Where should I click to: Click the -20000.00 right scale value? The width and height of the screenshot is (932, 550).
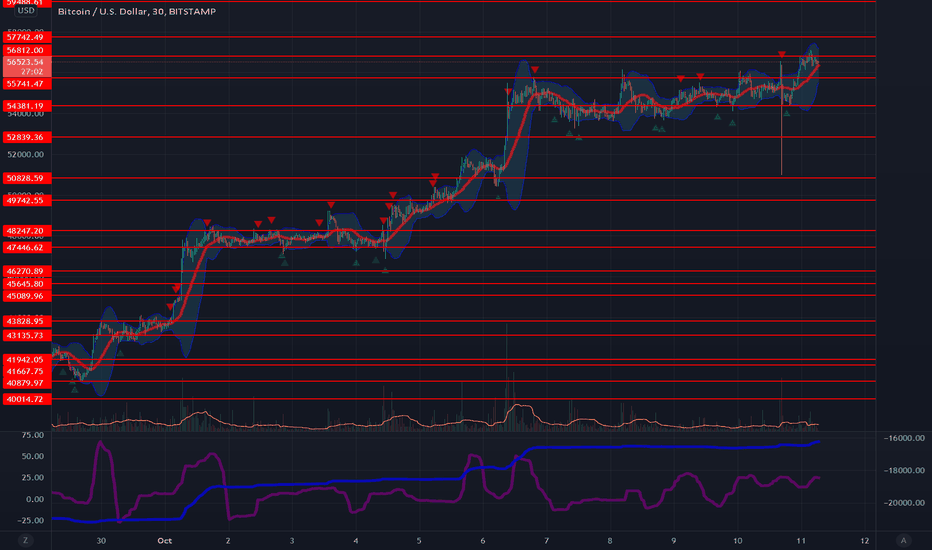(904, 502)
